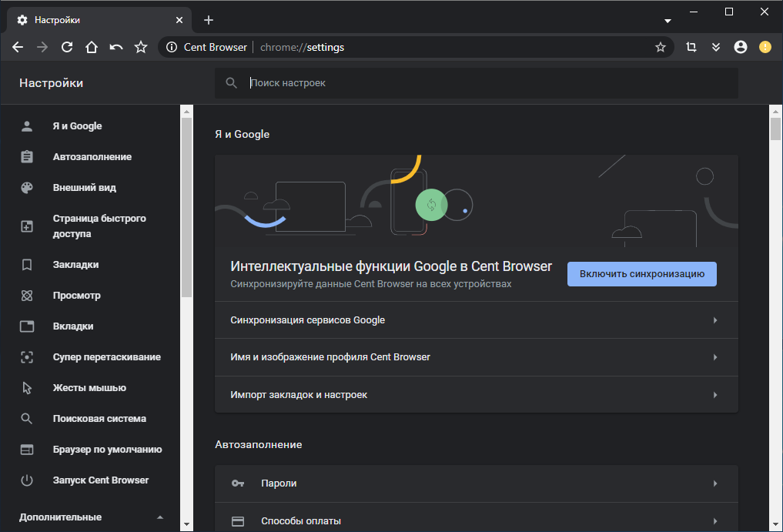Click sidebar scrollbar down arrow
The width and height of the screenshot is (783, 532).
tap(187, 524)
